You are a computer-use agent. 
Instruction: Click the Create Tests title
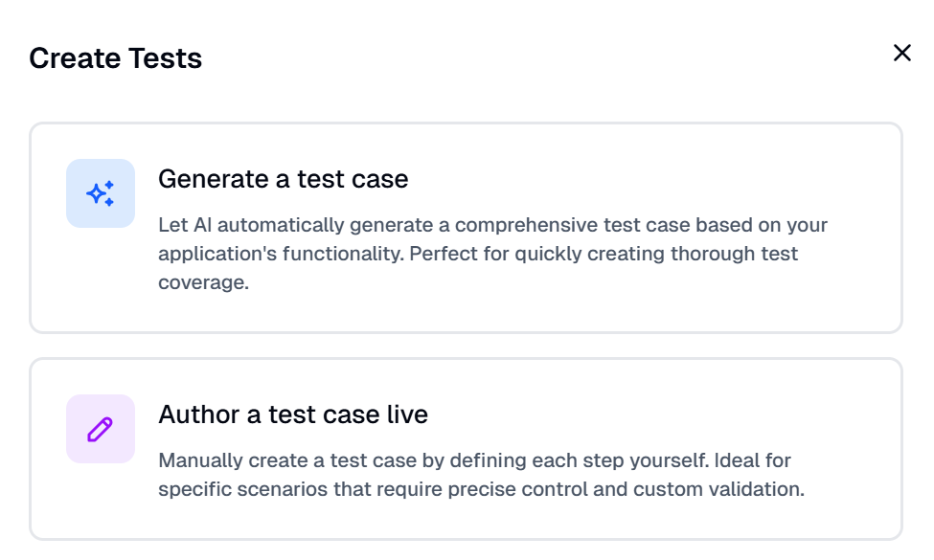(x=115, y=58)
